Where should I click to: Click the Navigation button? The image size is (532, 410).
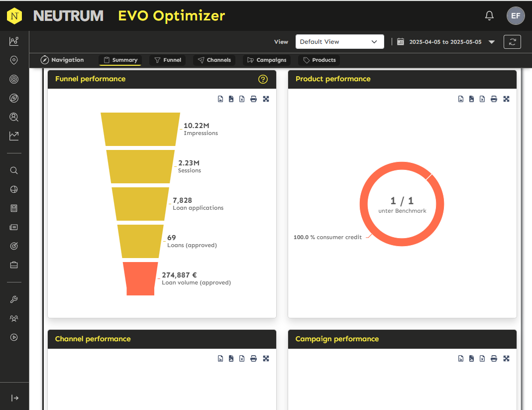(62, 60)
